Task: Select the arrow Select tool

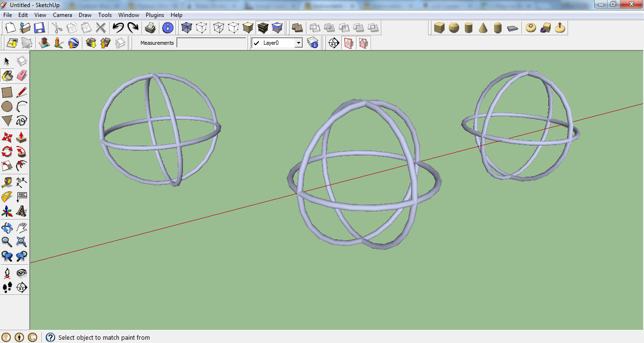Action: coord(7,61)
